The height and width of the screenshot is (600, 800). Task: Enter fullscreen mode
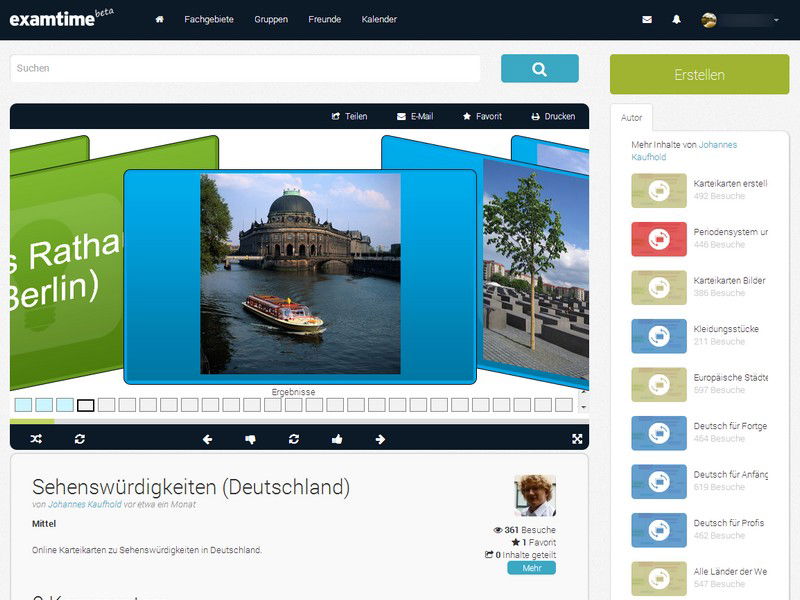pos(577,439)
